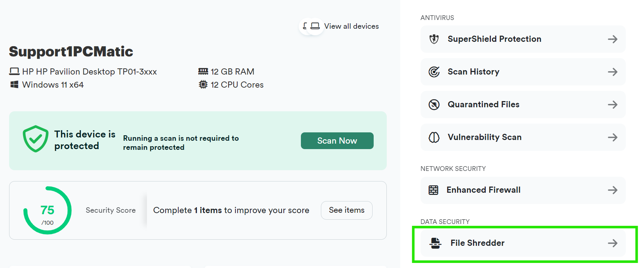The height and width of the screenshot is (268, 644).
Task: Click the NETWORK SECURITY section heading
Action: [453, 169]
